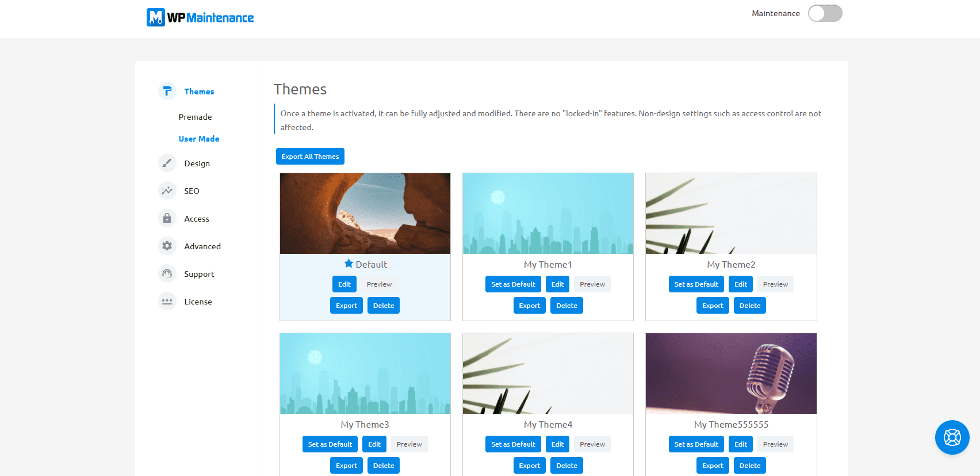The width and height of the screenshot is (980, 476).
Task: Preview My Theme1
Action: click(592, 284)
